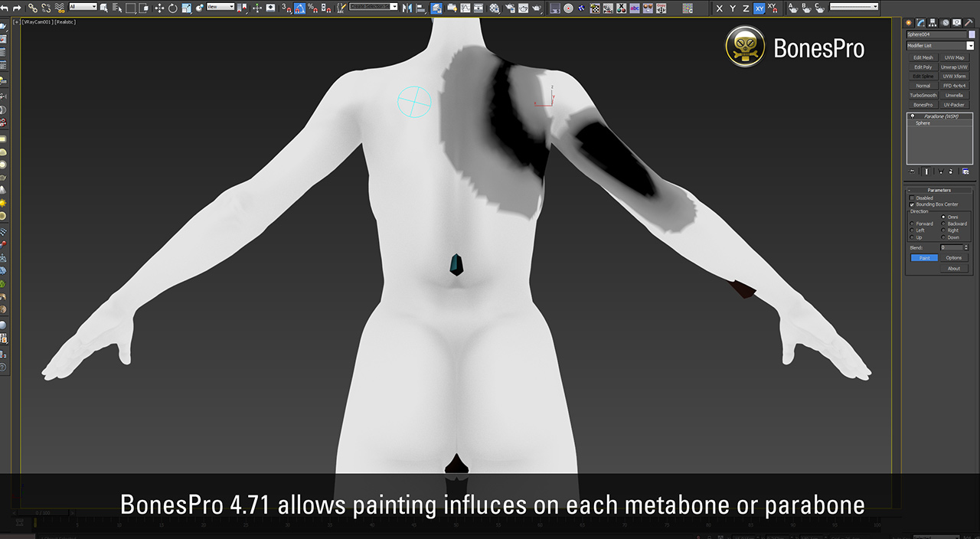Open VRayCam001 viewport camera menu

point(39,22)
